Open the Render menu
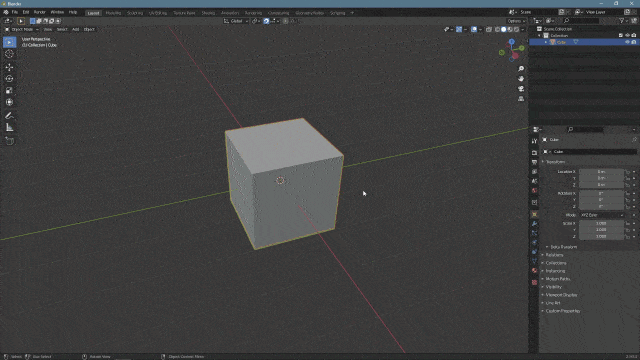 [40, 12]
